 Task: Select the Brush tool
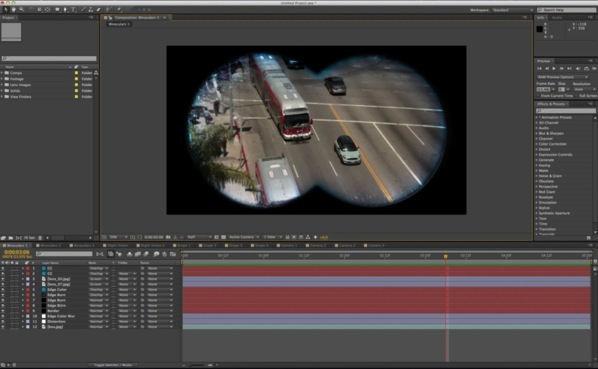click(83, 10)
